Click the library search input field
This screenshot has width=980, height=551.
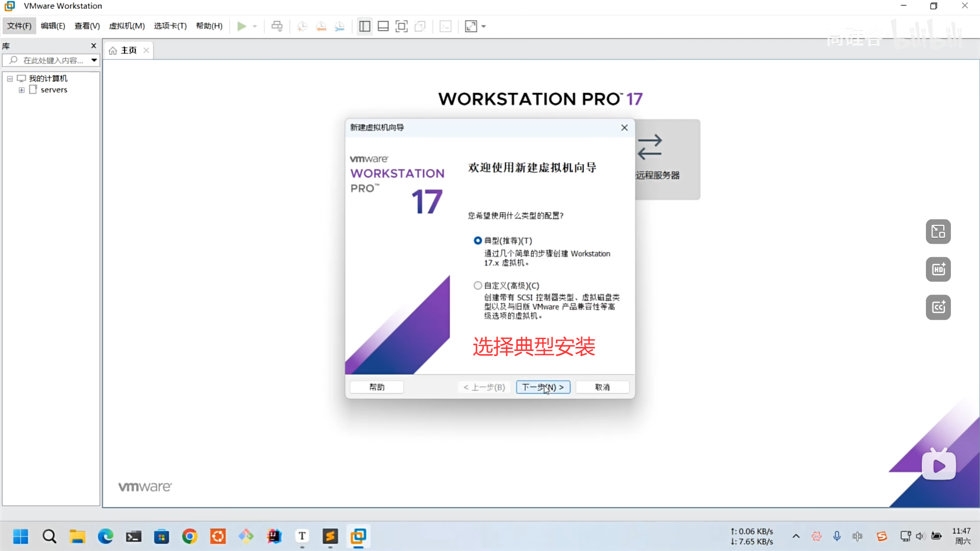(53, 60)
